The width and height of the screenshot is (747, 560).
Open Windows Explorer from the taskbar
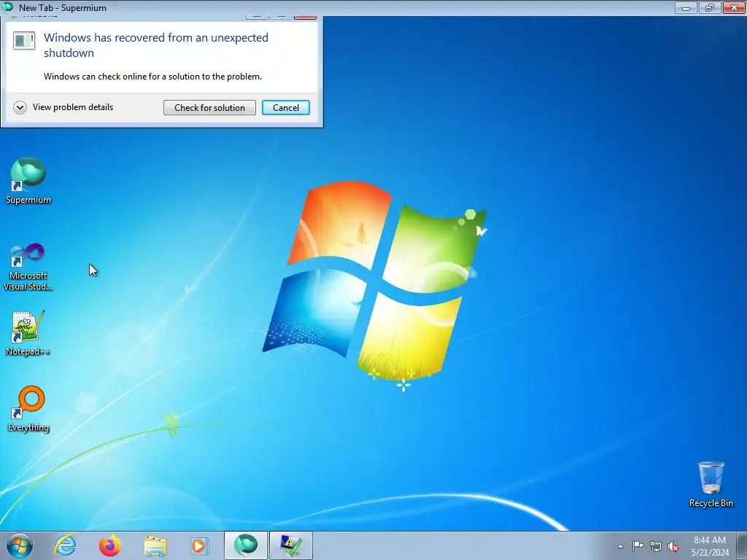pos(155,545)
